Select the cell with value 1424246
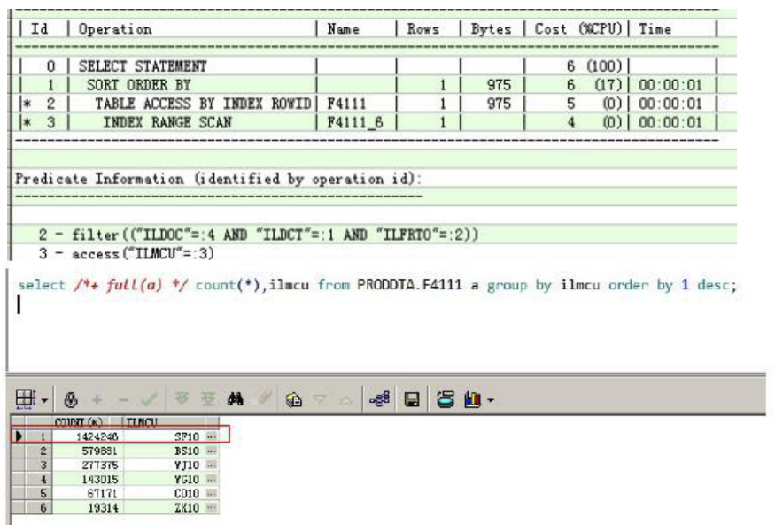 coord(87,436)
